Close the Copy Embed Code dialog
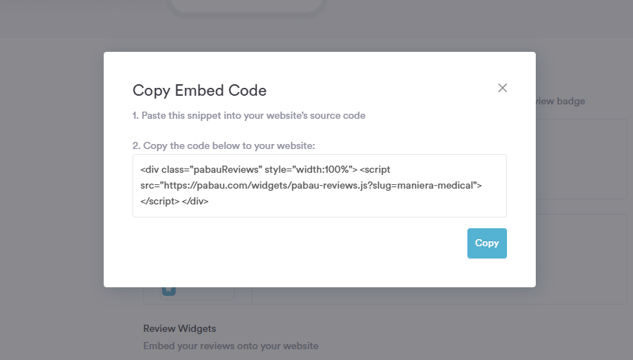This screenshot has height=360, width=633. click(x=502, y=88)
